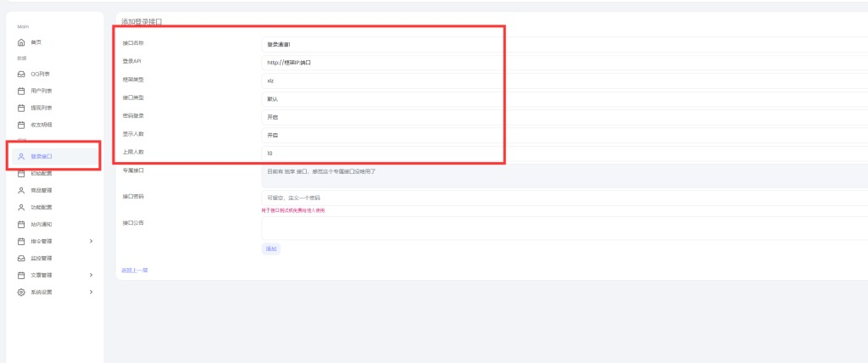Click the person icon beside 功能配置
Viewport: 868px width, 363px height.
(x=21, y=207)
